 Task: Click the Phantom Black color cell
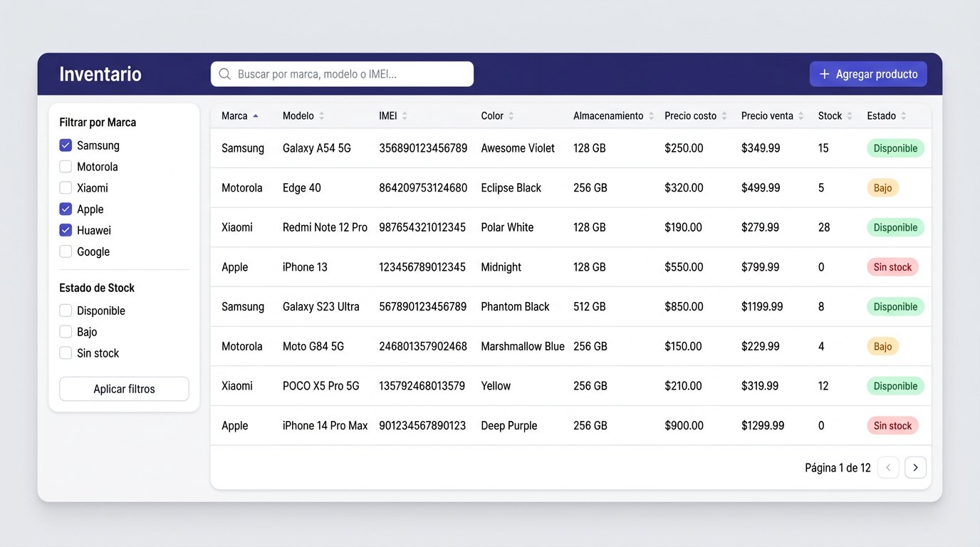click(x=515, y=306)
